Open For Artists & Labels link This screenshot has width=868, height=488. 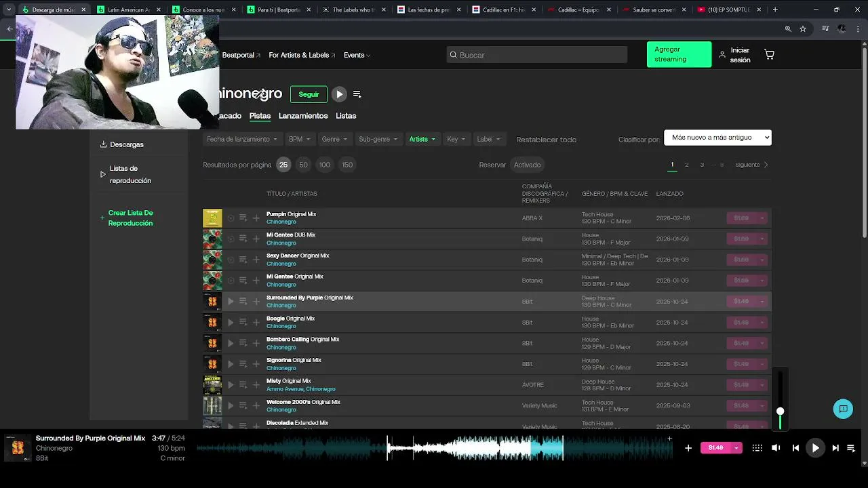coord(302,55)
